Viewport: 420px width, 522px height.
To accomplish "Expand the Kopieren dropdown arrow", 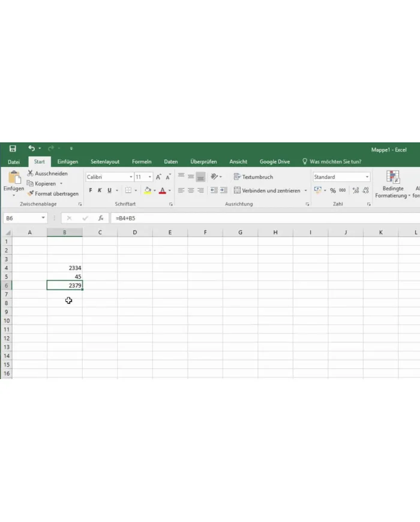I will (x=61, y=183).
